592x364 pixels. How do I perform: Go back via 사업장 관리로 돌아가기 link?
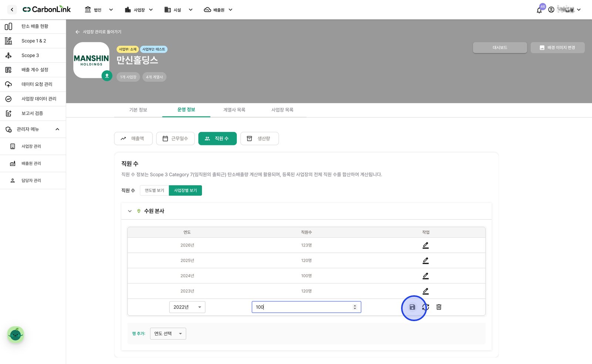(98, 32)
